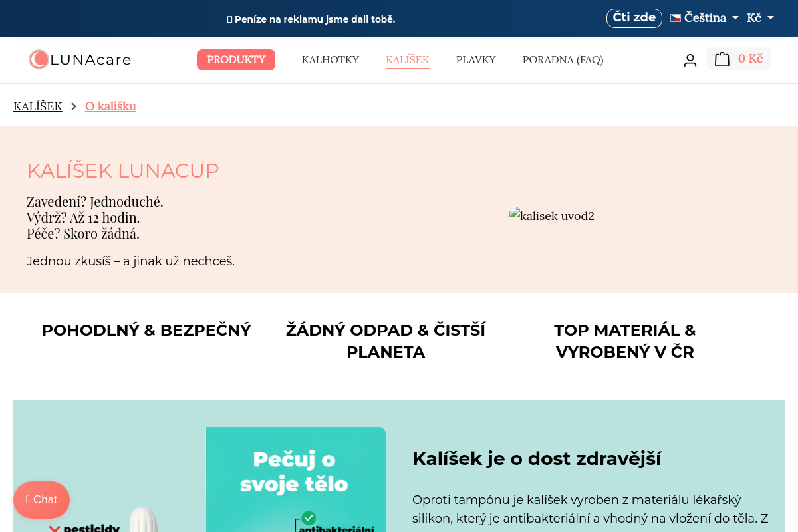Viewport: 798px width, 532px height.
Task: Click the TOP MATERIÁL & VYROBENÝ V ČR heading
Action: click(x=625, y=341)
